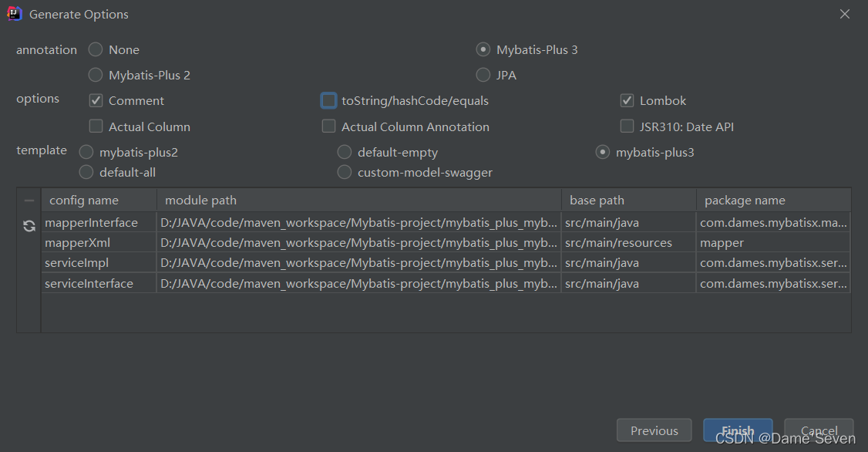
Task: Uncheck the Comment option
Action: click(96, 101)
